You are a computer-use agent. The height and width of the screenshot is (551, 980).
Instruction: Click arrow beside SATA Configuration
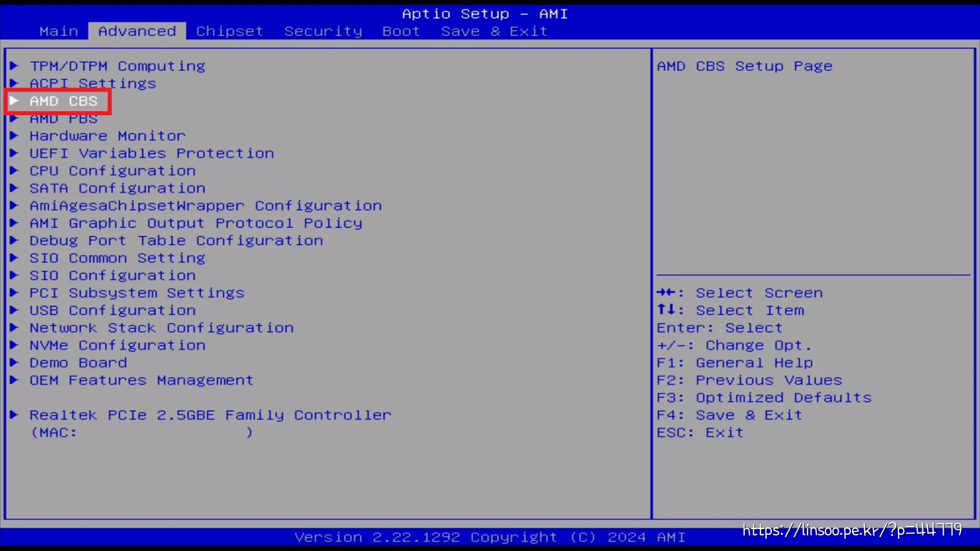pos(14,188)
